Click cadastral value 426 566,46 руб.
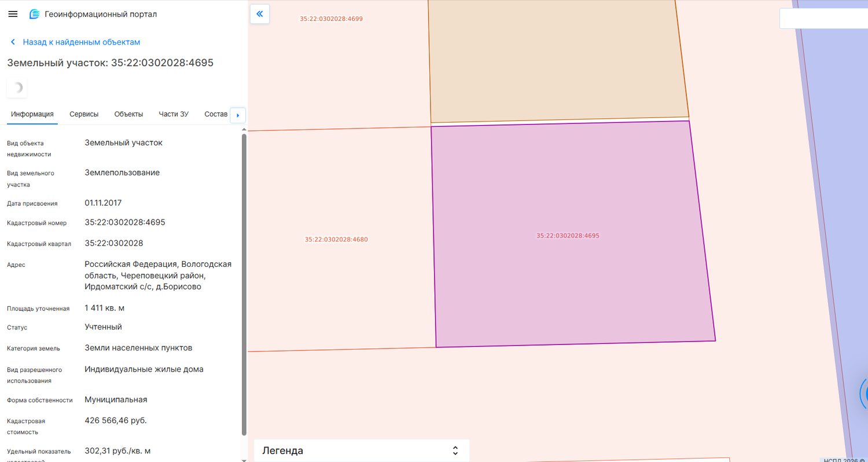The width and height of the screenshot is (868, 462). [x=116, y=420]
